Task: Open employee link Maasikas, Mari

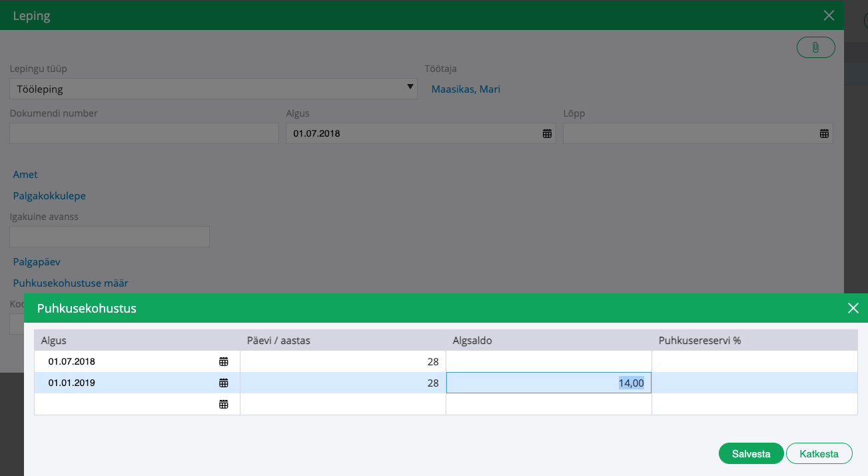Action: tap(466, 89)
